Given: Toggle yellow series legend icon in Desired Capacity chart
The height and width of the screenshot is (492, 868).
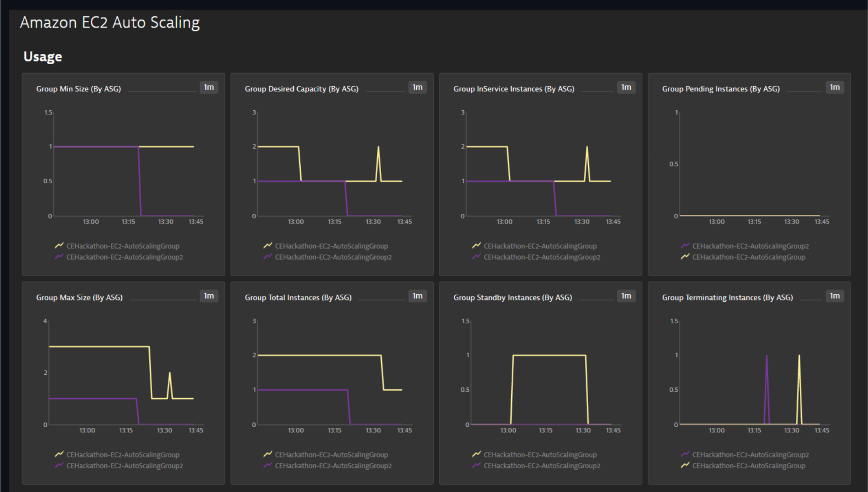Looking at the screenshot, I should coord(268,246).
